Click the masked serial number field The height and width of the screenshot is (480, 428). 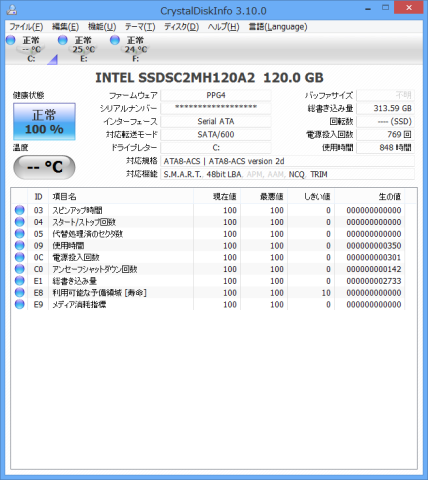click(x=216, y=108)
